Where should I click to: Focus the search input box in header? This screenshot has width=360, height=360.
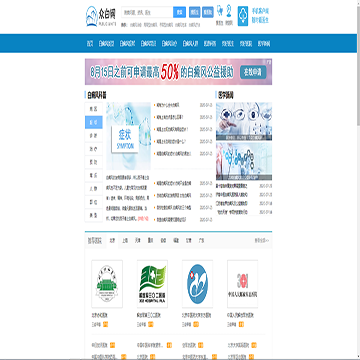tap(147, 12)
